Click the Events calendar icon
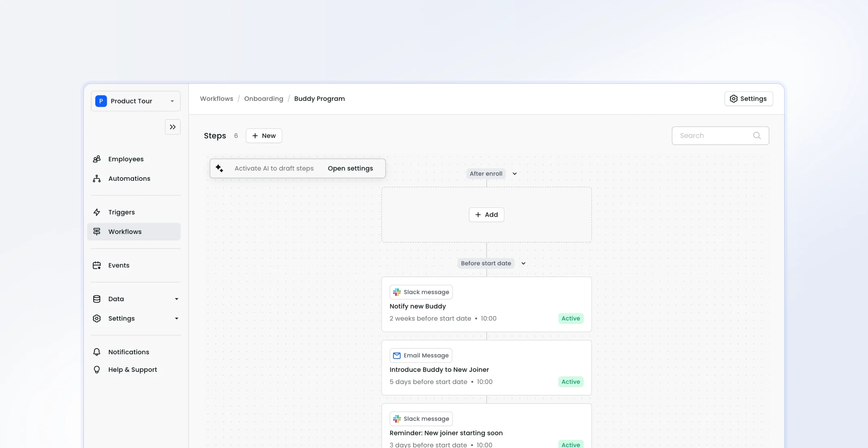Image resolution: width=868 pixels, height=448 pixels. pyautogui.click(x=97, y=266)
